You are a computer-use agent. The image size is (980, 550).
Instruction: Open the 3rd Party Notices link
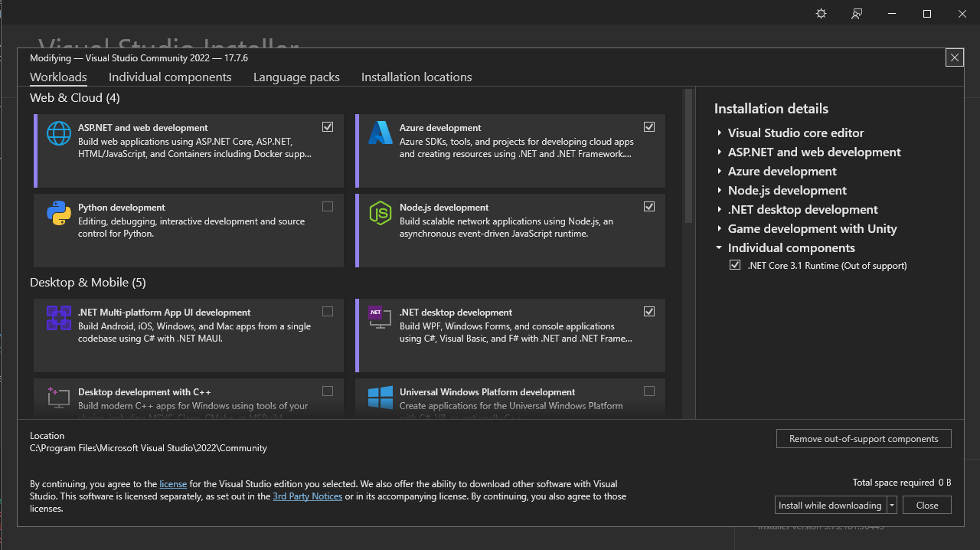click(x=308, y=496)
